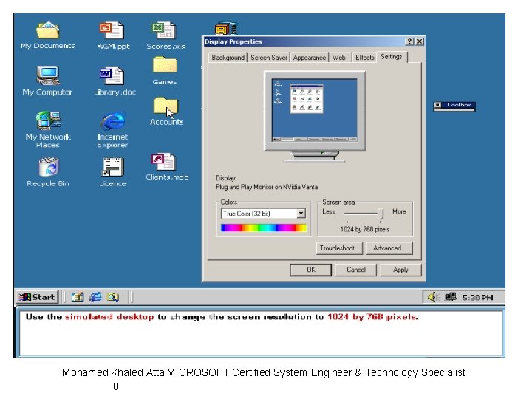532x399 pixels.
Task: Select the My Computer desktop icon
Action: [47, 81]
